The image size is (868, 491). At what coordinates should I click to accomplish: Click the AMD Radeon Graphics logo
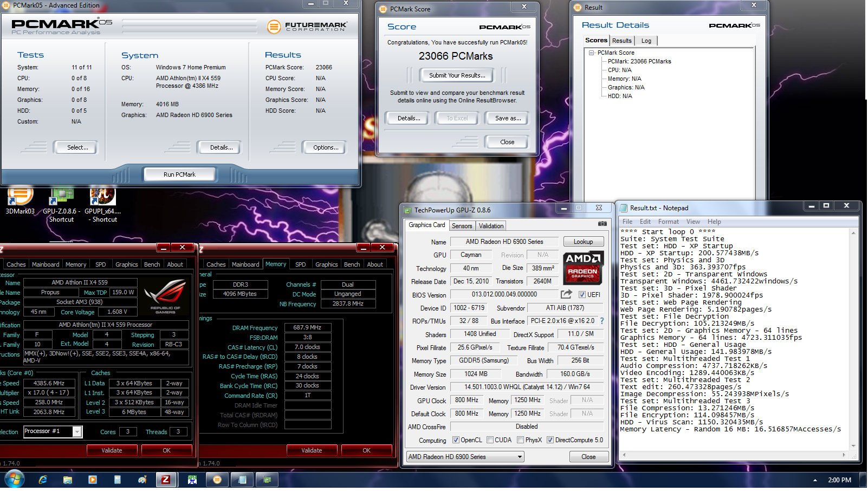(582, 267)
